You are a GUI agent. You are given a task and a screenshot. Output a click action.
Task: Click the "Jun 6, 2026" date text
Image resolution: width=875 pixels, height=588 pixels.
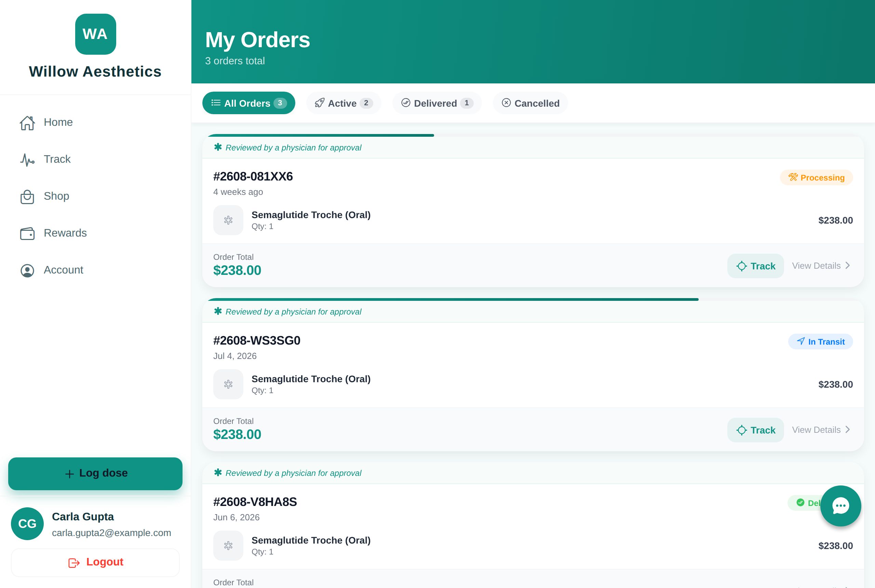(237, 518)
